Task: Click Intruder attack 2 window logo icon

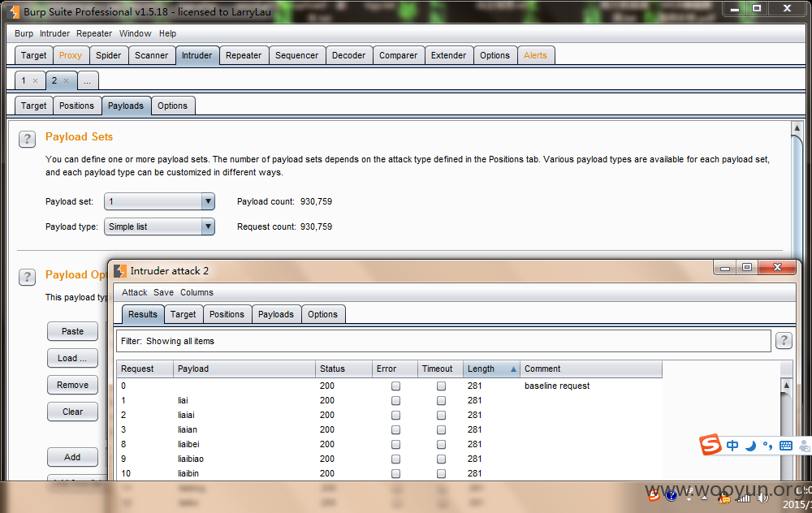Action: 119,271
